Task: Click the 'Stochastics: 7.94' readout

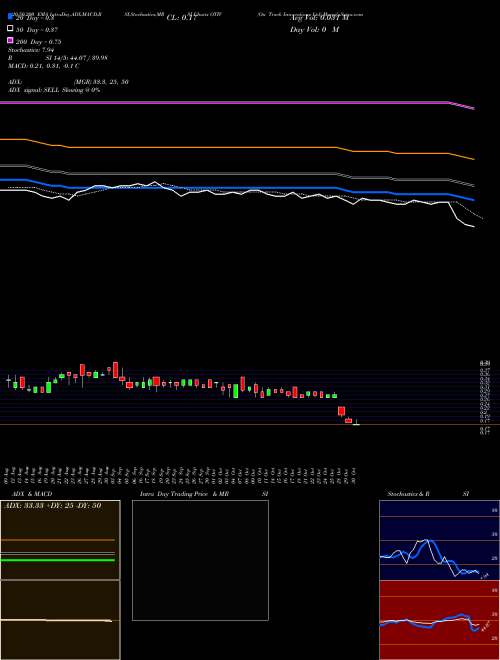Action: [31, 50]
